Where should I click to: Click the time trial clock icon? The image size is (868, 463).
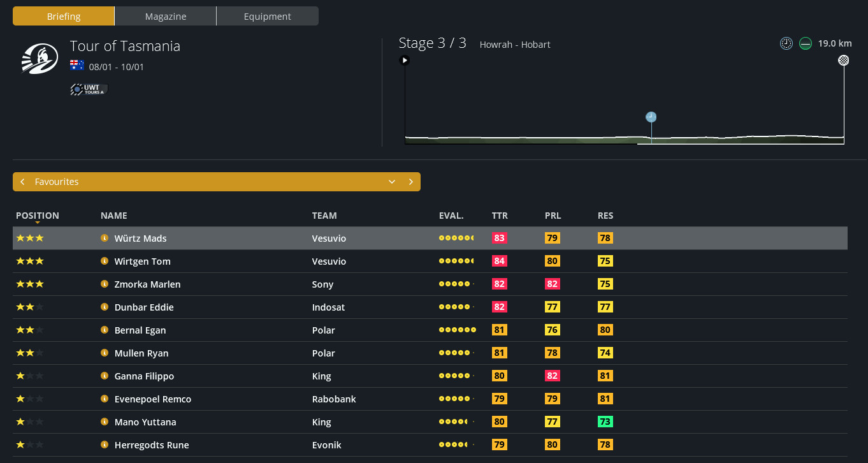[786, 43]
